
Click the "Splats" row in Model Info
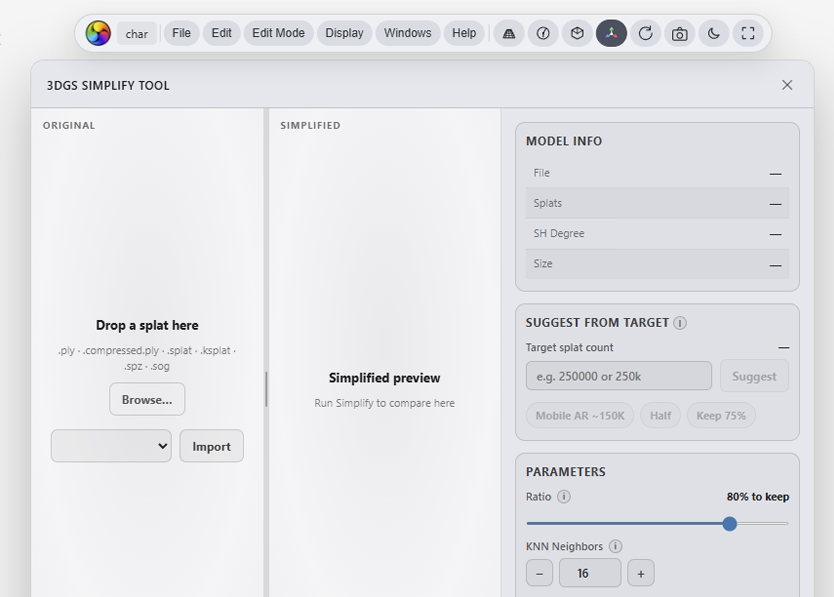(x=657, y=203)
